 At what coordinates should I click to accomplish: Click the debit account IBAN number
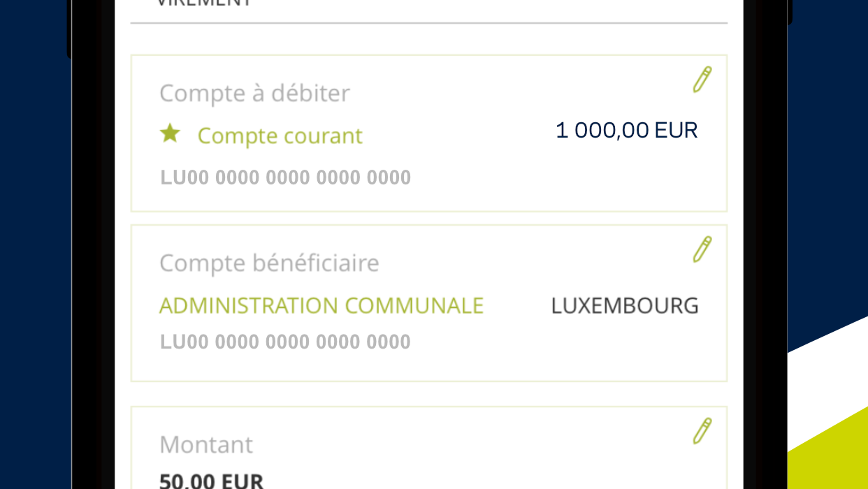(285, 177)
